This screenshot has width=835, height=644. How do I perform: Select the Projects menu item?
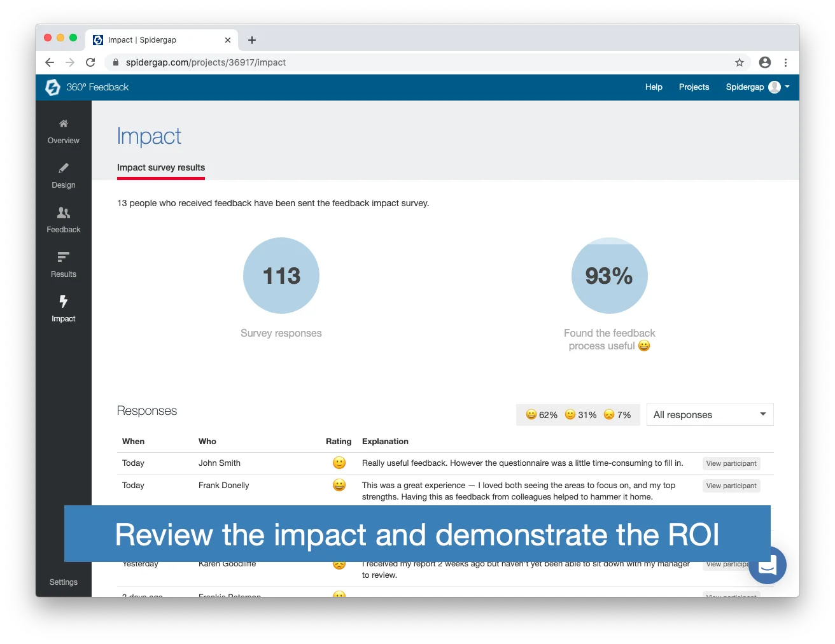click(x=694, y=87)
